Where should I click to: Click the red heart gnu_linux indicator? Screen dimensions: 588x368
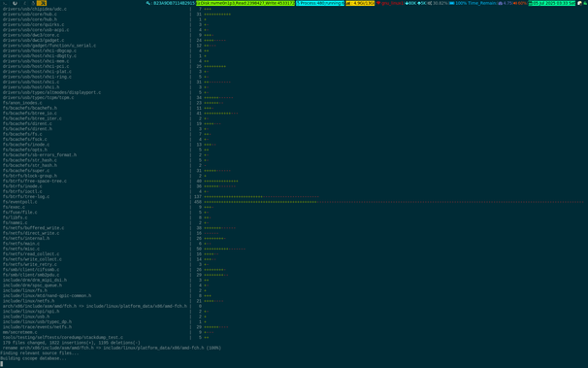(x=390, y=3)
